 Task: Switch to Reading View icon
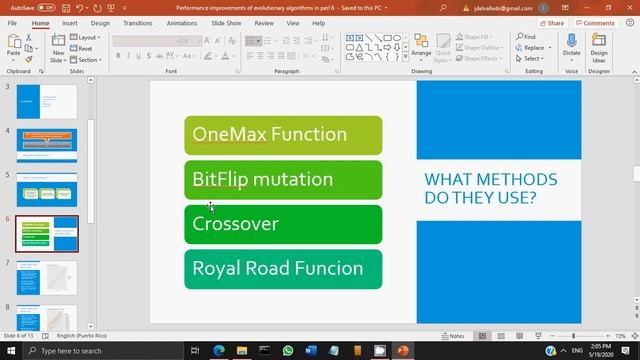tap(519, 336)
